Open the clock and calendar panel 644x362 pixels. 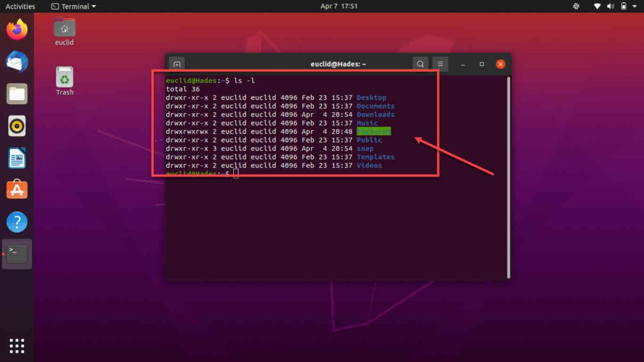339,6
